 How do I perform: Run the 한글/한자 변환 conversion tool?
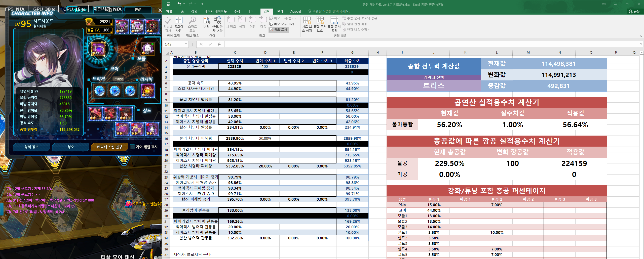click(x=217, y=24)
